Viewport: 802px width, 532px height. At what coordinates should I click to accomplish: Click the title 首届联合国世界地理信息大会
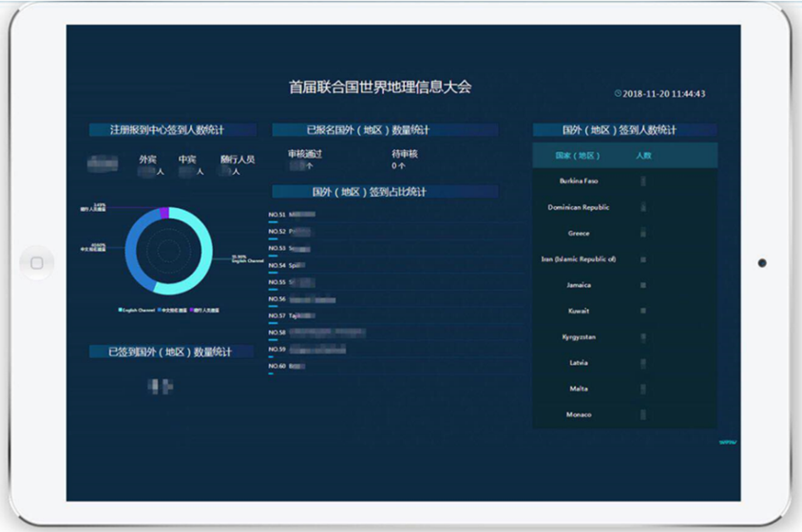[x=380, y=87]
